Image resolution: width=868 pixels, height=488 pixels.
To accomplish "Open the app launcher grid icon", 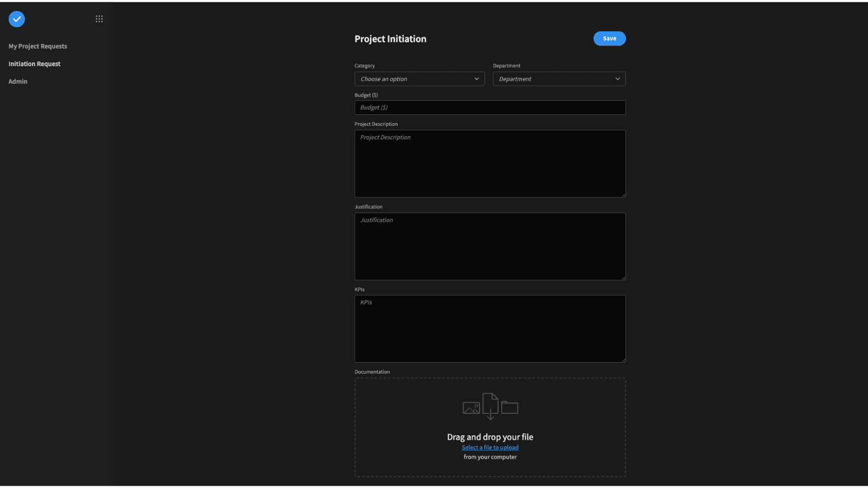I will 99,19.
